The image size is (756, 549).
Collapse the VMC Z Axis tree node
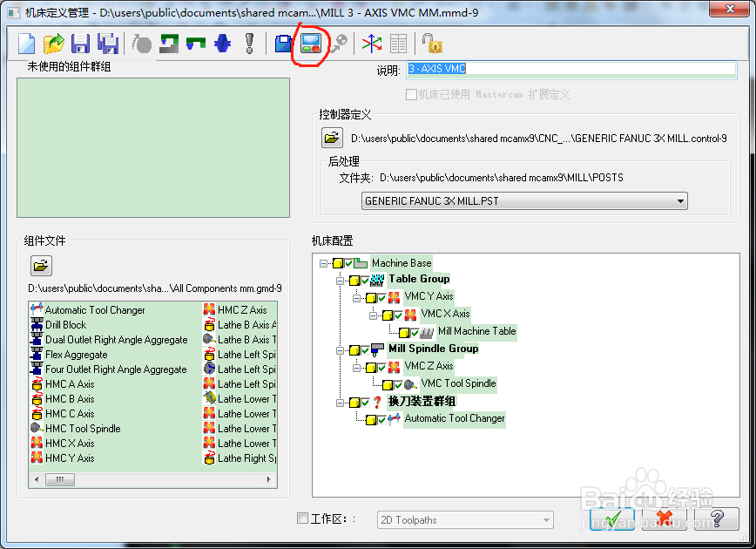pos(357,368)
